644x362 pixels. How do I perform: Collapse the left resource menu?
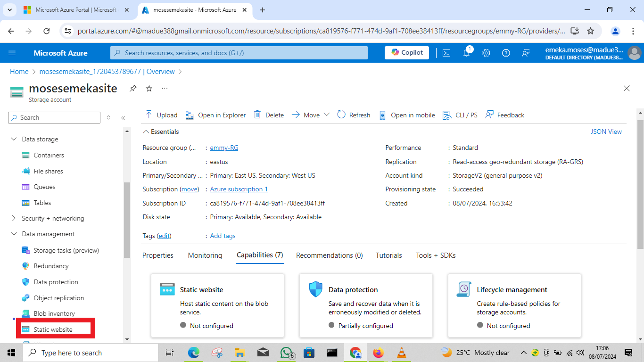coord(123,118)
